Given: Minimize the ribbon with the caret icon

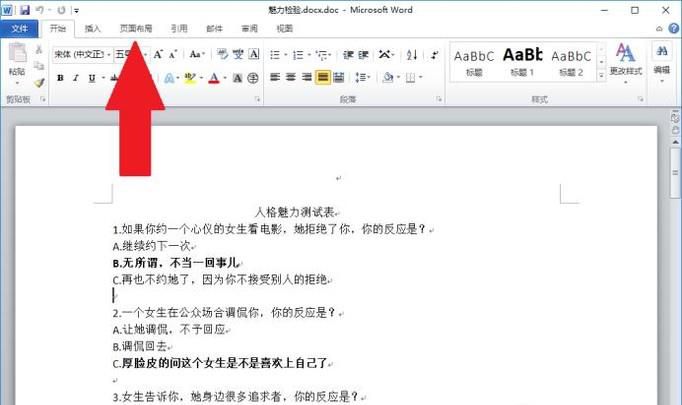Looking at the screenshot, I should 659,29.
